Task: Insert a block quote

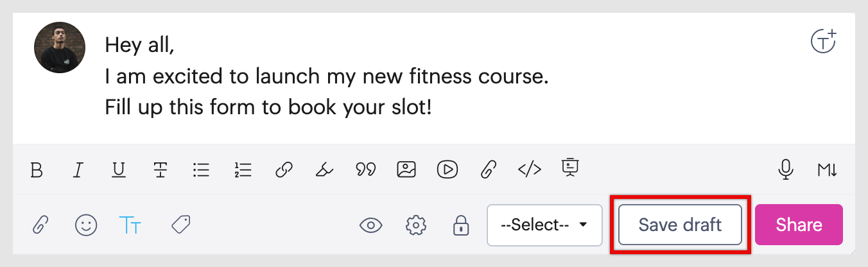Action: click(x=365, y=169)
